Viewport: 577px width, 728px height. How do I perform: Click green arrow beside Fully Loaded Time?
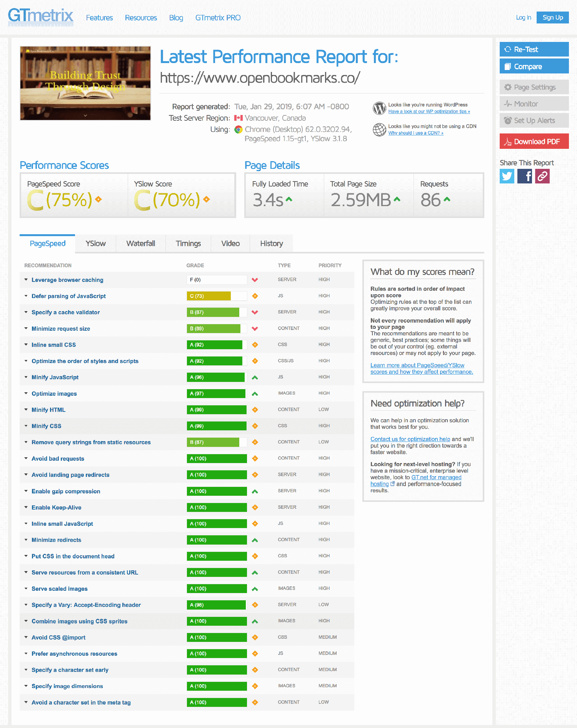point(289,199)
